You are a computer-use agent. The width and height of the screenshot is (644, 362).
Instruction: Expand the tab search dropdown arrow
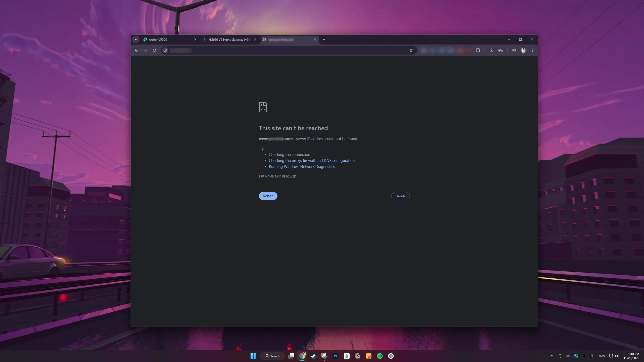[136, 39]
